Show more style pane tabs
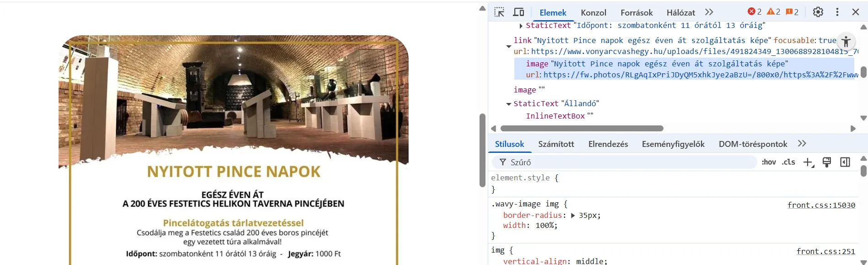The height and width of the screenshot is (265, 868). click(802, 144)
